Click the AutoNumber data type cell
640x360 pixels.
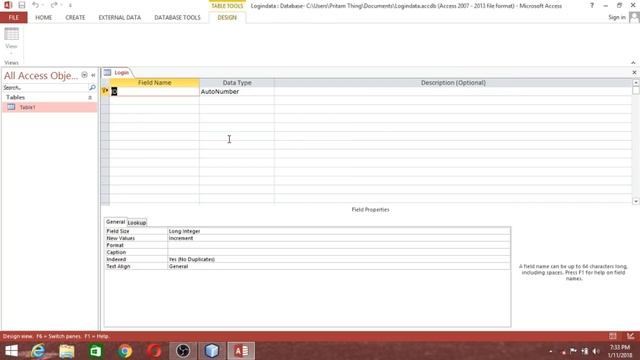[x=237, y=91]
